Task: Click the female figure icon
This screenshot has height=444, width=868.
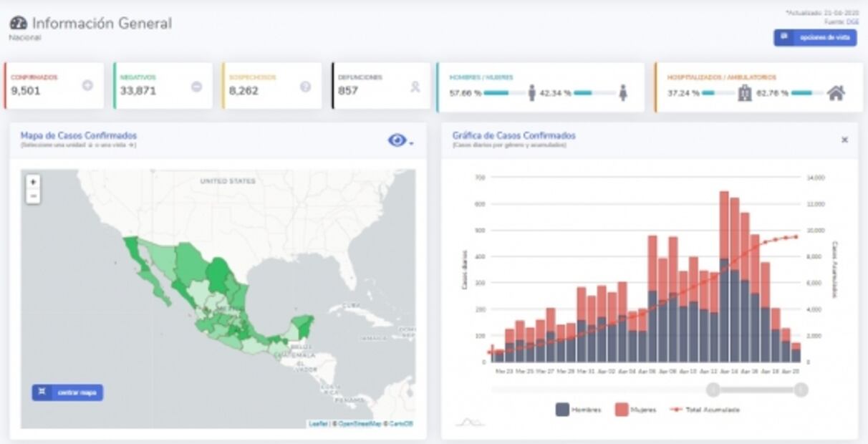Action: 623,92
